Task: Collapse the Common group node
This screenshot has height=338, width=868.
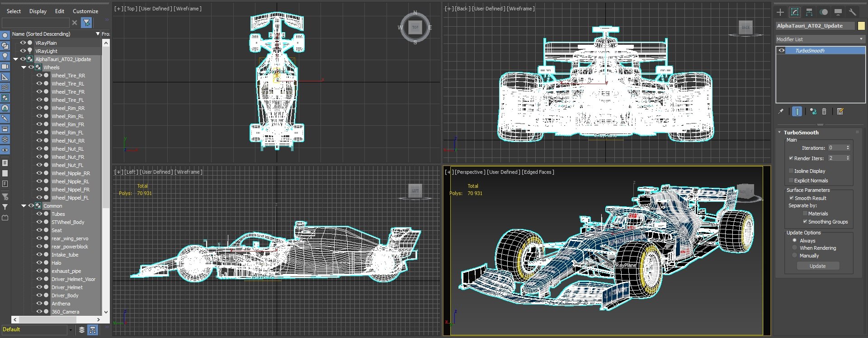Action: (x=24, y=206)
